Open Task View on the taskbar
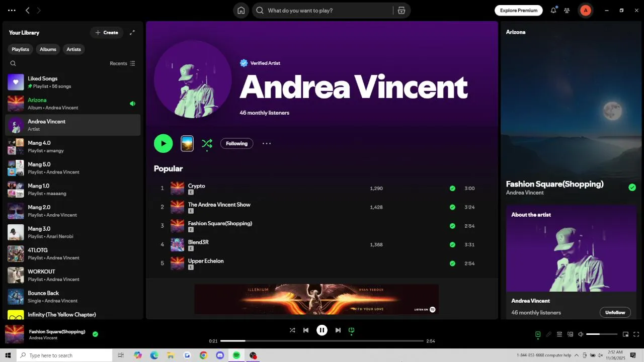This screenshot has width=644, height=362. pos(121,355)
